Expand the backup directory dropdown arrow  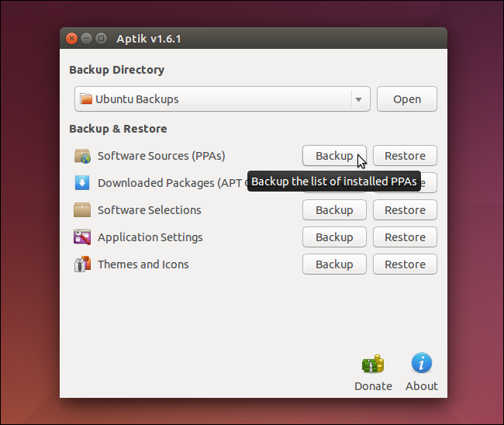(x=359, y=99)
